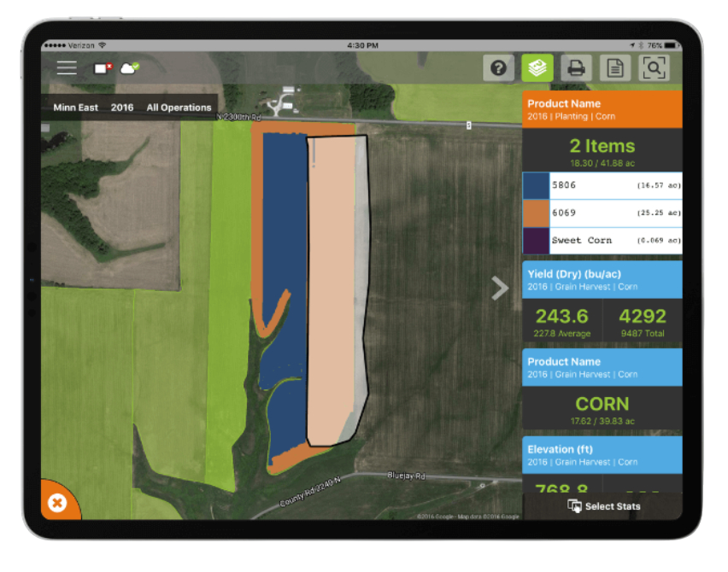Change the 2016 year selector

tap(122, 108)
